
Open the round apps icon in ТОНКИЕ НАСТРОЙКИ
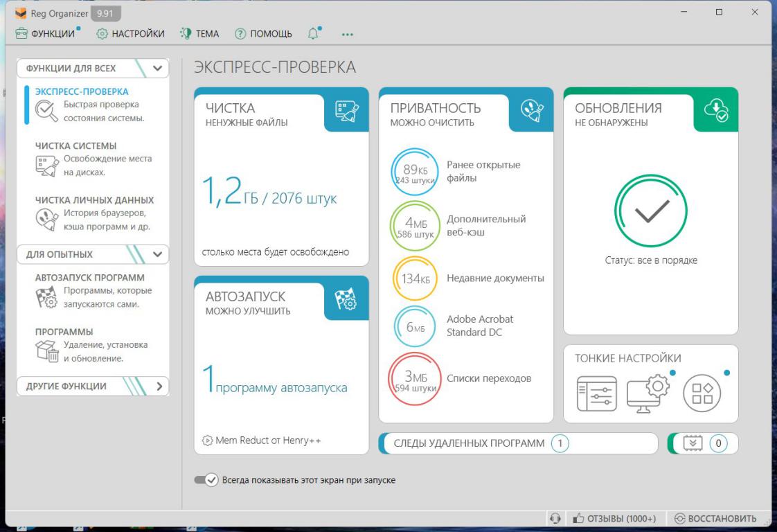[697, 394]
